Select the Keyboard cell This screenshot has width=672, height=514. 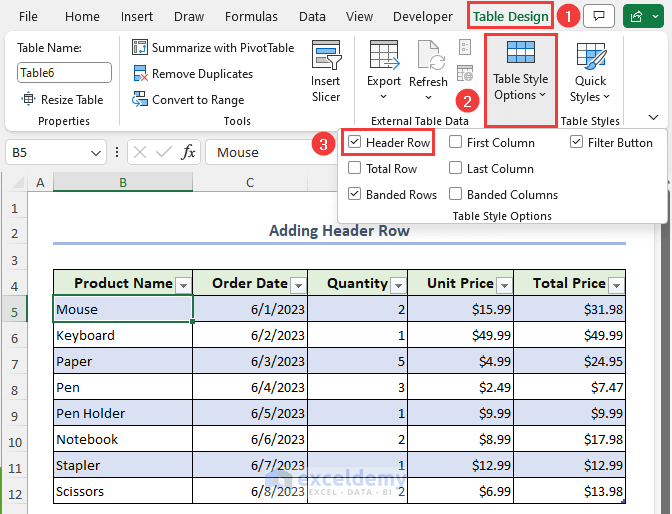123,335
